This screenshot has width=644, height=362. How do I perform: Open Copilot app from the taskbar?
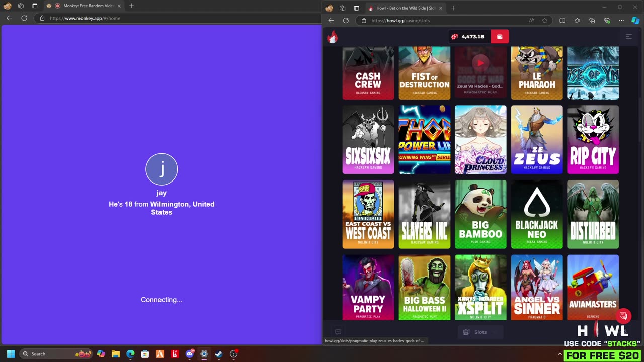click(x=101, y=354)
